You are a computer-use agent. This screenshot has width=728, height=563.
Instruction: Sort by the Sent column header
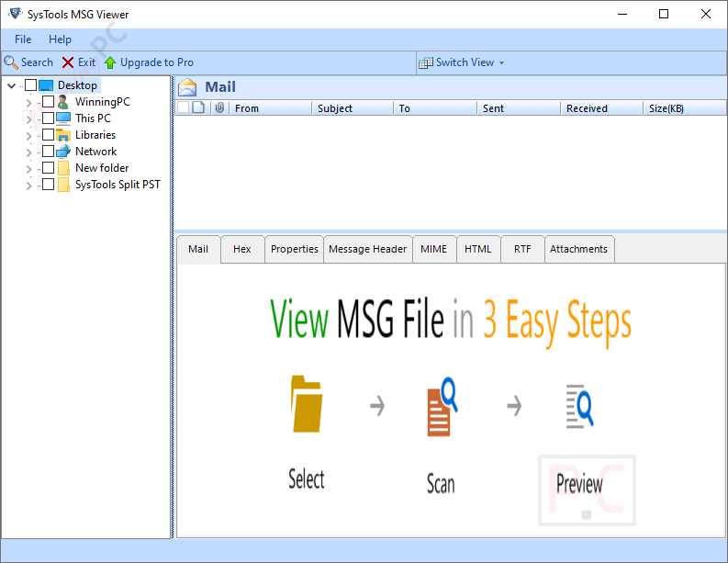pyautogui.click(x=519, y=108)
